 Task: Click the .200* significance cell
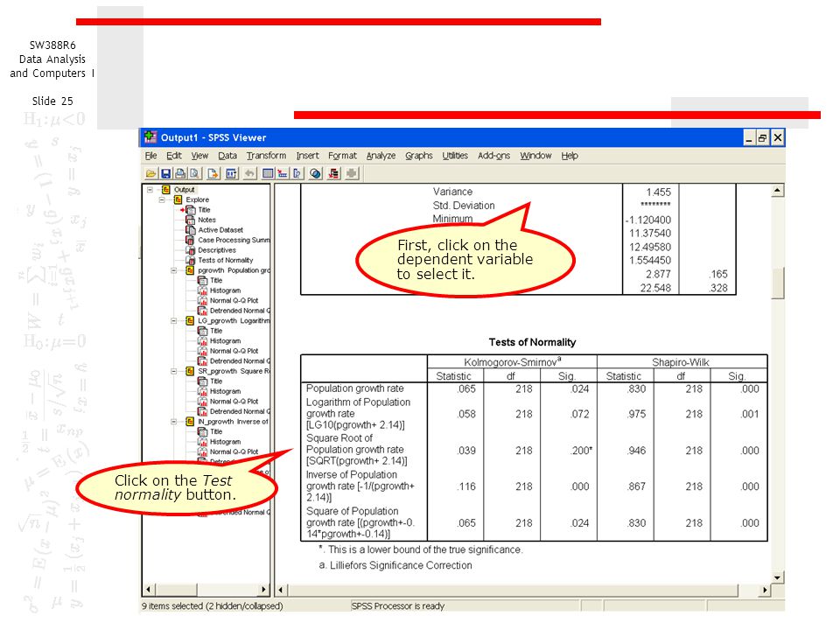(581, 451)
